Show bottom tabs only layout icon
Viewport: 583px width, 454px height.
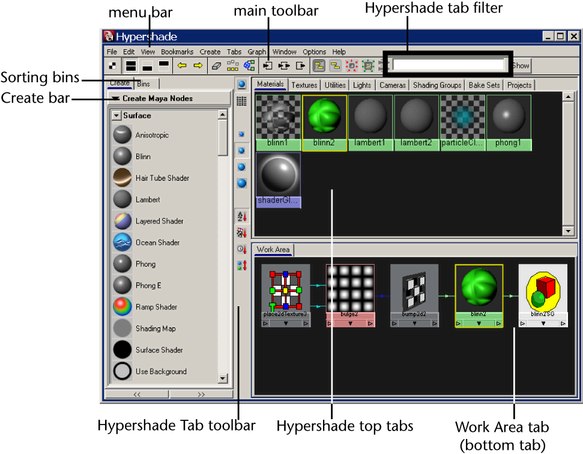tap(148, 66)
